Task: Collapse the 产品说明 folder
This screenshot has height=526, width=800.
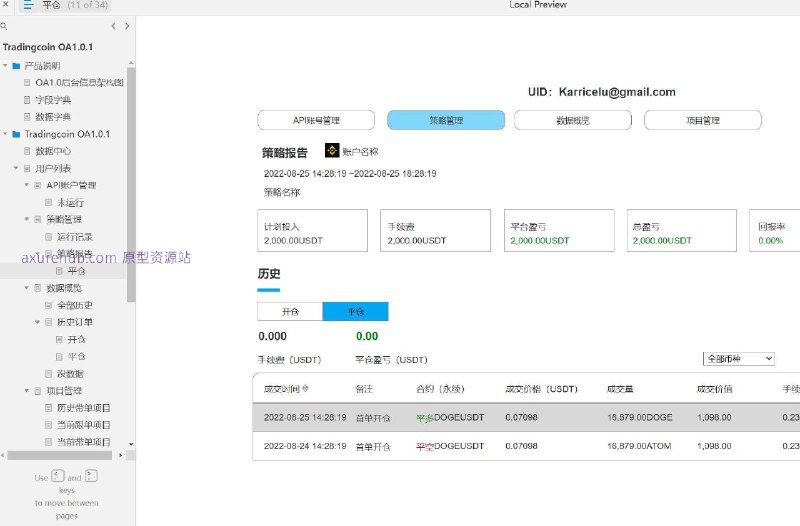Action: [5, 66]
